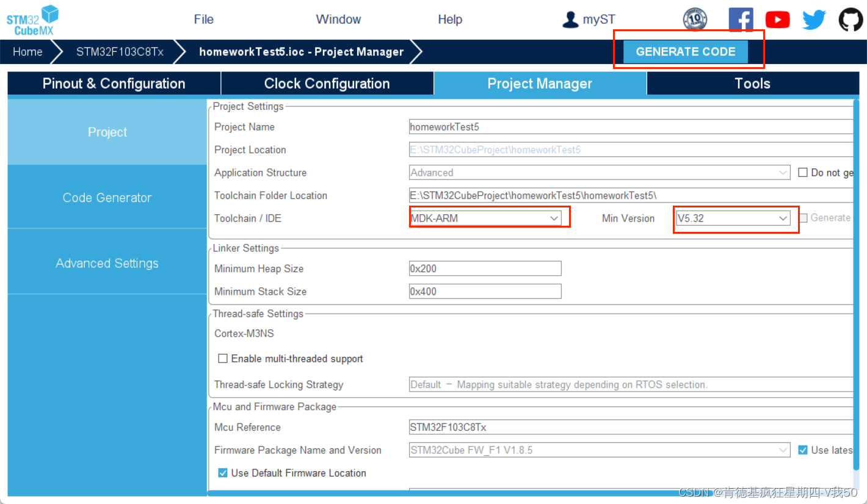Screen dimensions: 867x504
Task: Click the 10 years anniversary badge icon
Action: 694,20
